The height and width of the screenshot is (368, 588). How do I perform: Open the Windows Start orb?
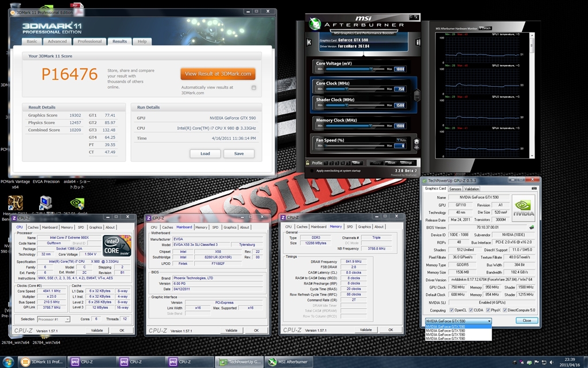coord(8,362)
